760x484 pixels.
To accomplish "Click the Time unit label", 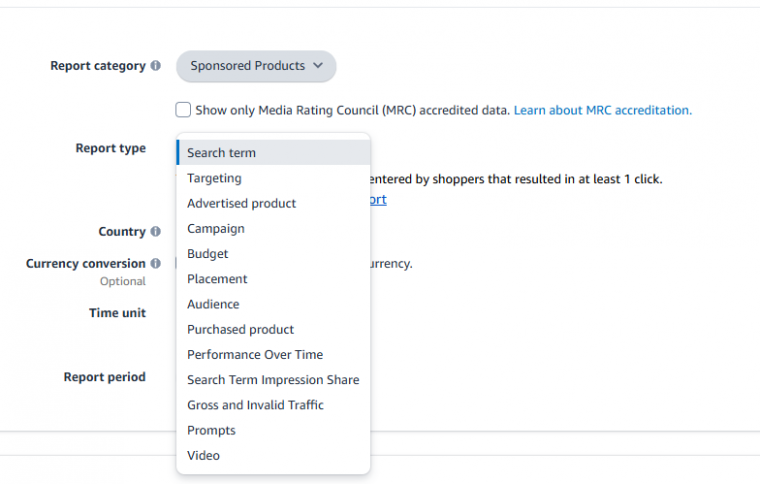I will pos(117,312).
